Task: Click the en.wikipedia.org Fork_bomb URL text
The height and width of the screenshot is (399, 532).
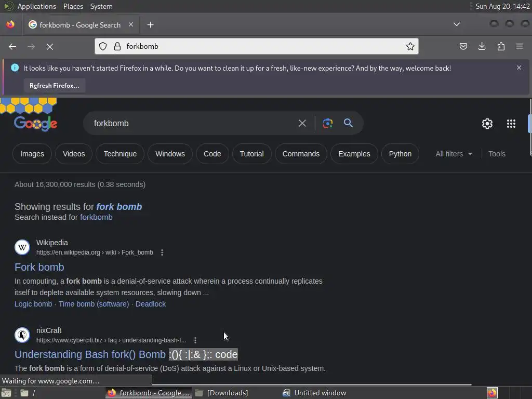Action: [x=95, y=252]
